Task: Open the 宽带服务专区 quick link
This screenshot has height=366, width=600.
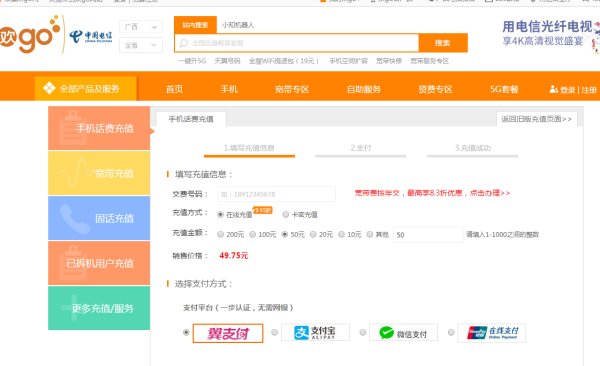Action: (x=429, y=61)
